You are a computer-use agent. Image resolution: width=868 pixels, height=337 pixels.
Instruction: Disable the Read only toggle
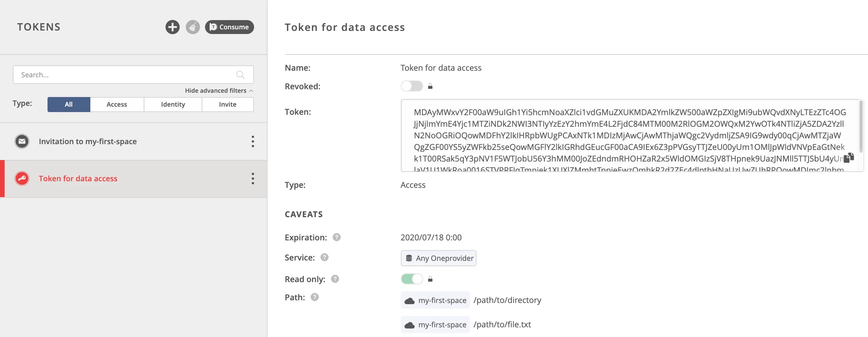[412, 279]
